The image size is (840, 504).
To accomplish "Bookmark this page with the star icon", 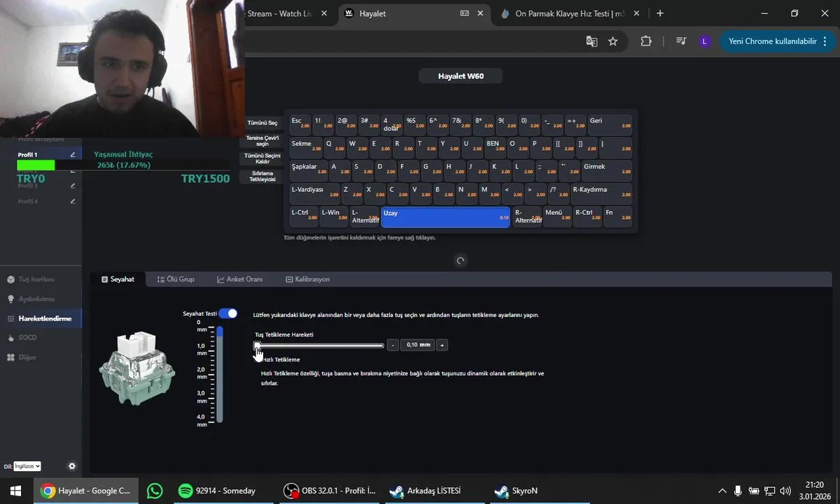I will click(613, 41).
